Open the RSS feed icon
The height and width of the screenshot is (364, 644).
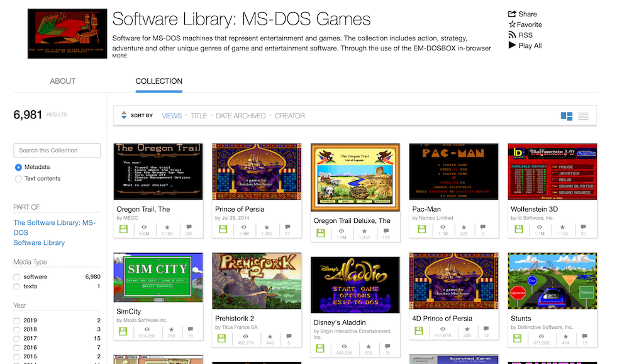pos(512,35)
